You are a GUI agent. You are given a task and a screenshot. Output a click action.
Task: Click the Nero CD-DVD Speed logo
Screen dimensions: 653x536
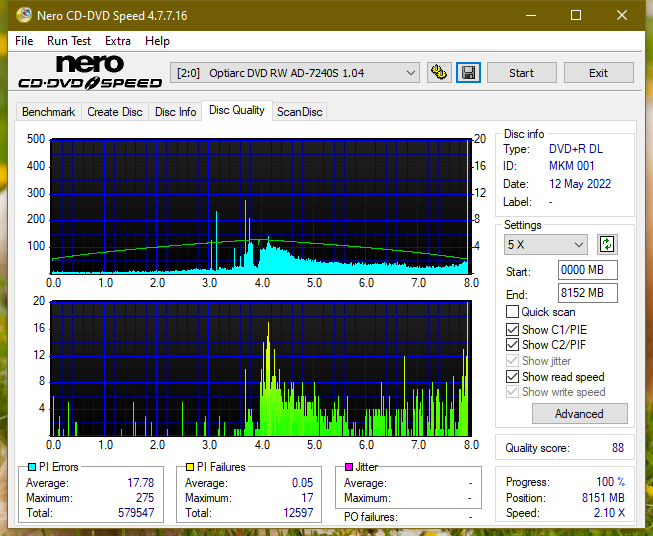[90, 73]
